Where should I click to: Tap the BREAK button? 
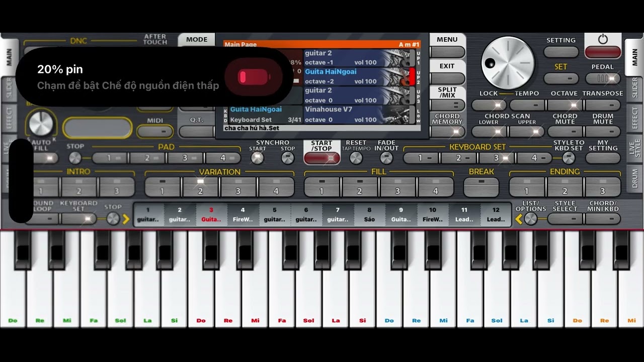[x=481, y=187]
